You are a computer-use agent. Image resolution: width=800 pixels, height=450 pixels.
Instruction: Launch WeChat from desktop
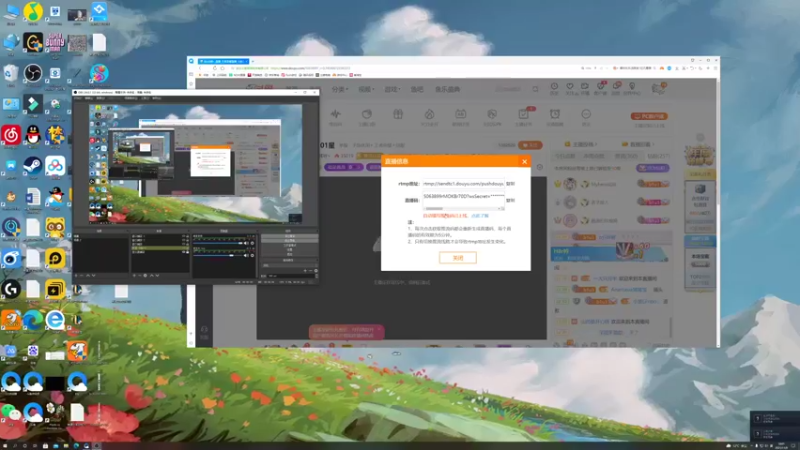(x=11, y=412)
